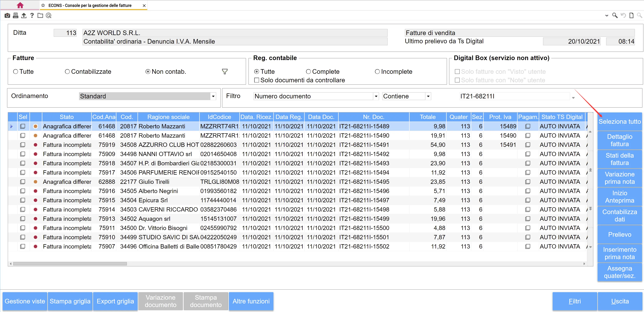Open the Ordinamento Standard dropdown

[x=213, y=96]
